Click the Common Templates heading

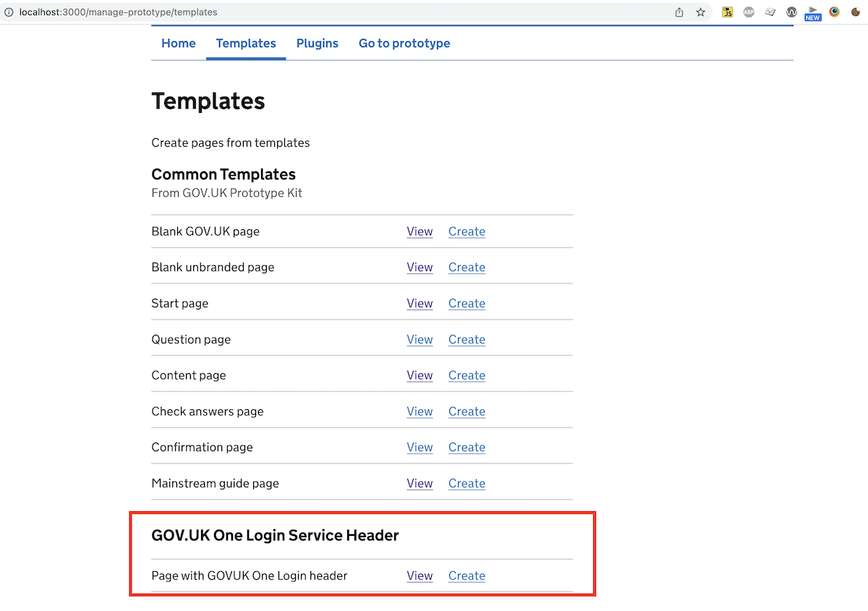pyautogui.click(x=224, y=174)
